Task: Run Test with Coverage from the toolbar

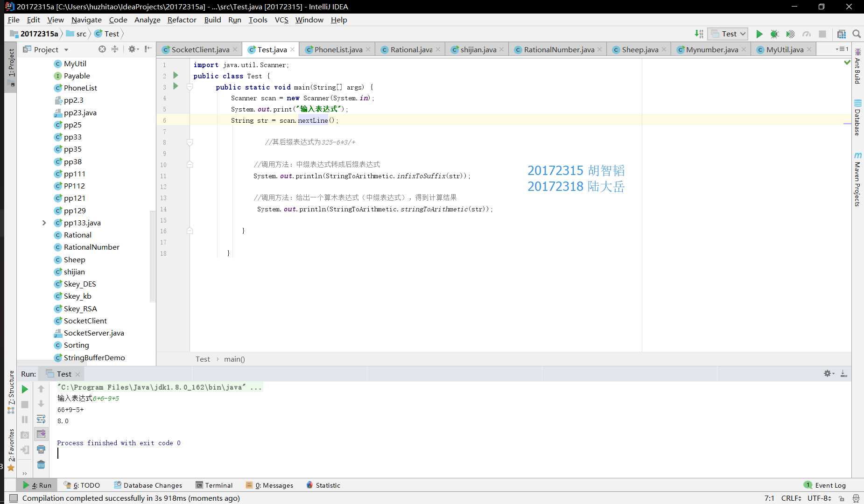Action: tap(790, 34)
